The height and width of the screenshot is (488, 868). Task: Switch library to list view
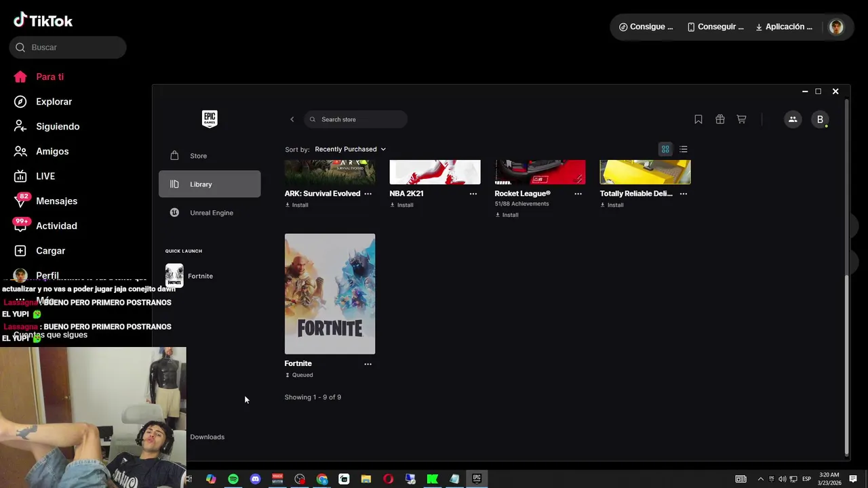684,149
